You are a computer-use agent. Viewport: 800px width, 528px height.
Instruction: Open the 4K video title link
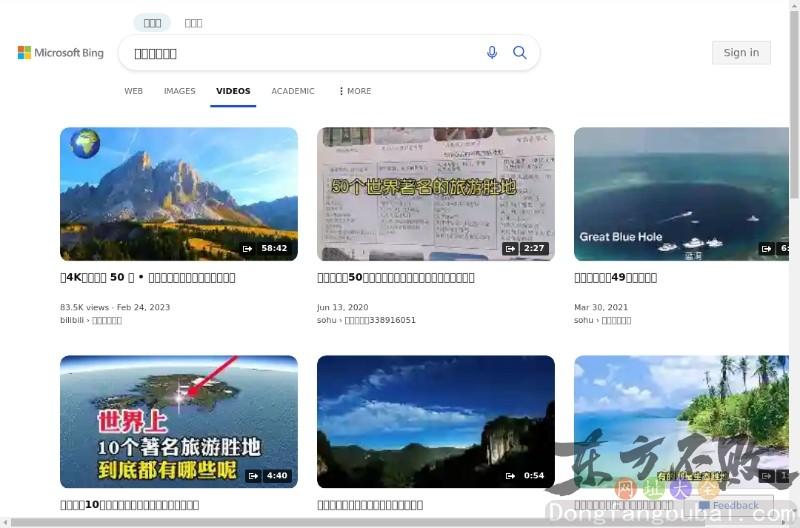(148, 278)
